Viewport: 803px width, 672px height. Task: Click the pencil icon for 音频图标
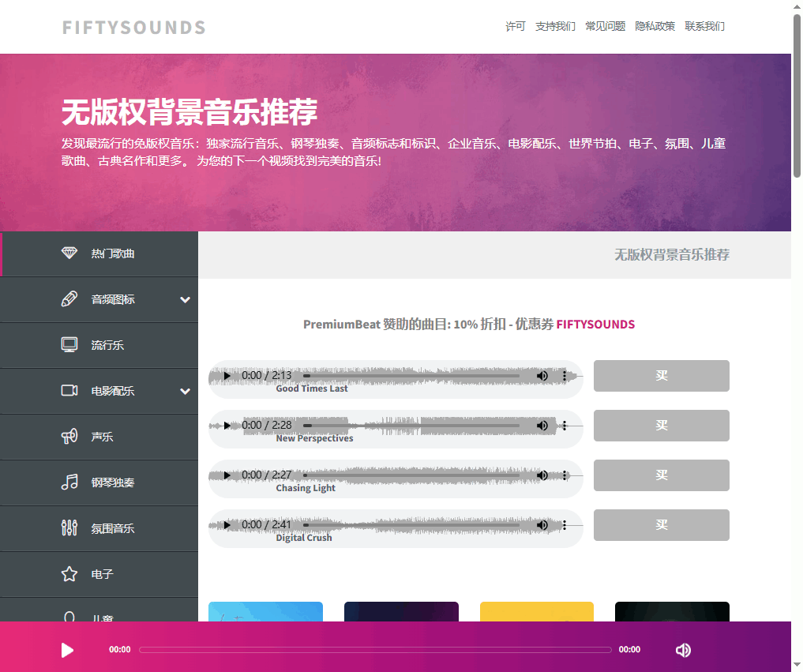(x=69, y=299)
